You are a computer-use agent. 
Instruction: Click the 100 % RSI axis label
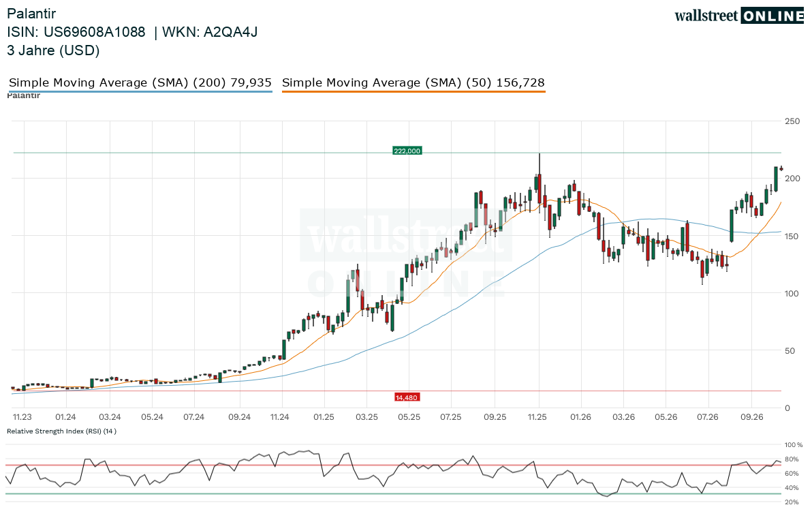coord(794,445)
